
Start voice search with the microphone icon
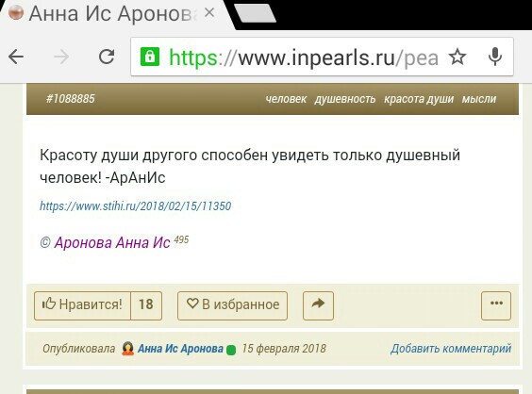click(x=495, y=57)
